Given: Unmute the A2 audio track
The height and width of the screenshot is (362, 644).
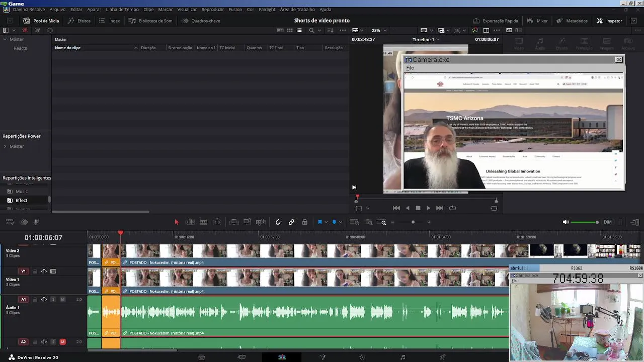Looking at the screenshot, I should pos(62,342).
